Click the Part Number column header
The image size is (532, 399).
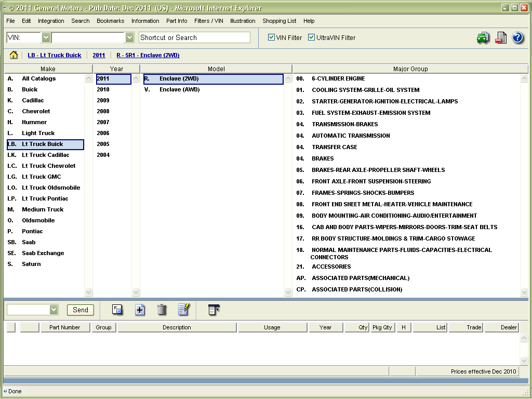click(x=65, y=327)
